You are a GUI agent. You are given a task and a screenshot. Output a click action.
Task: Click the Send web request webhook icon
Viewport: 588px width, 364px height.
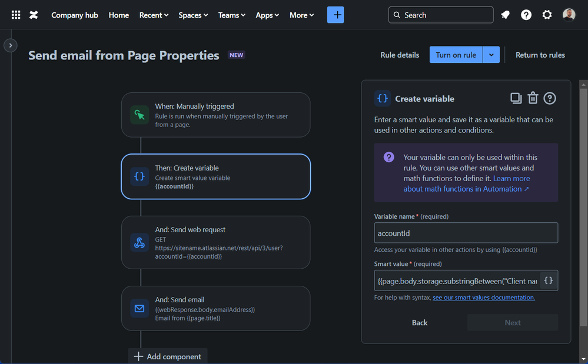coord(139,243)
